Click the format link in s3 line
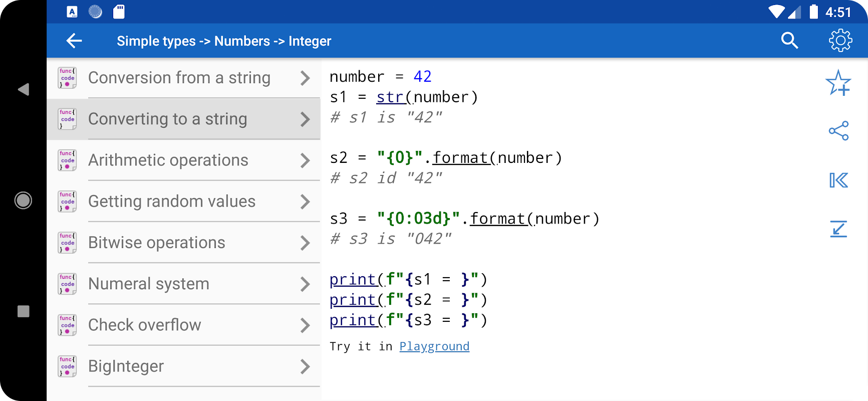The width and height of the screenshot is (868, 401). pos(498,219)
